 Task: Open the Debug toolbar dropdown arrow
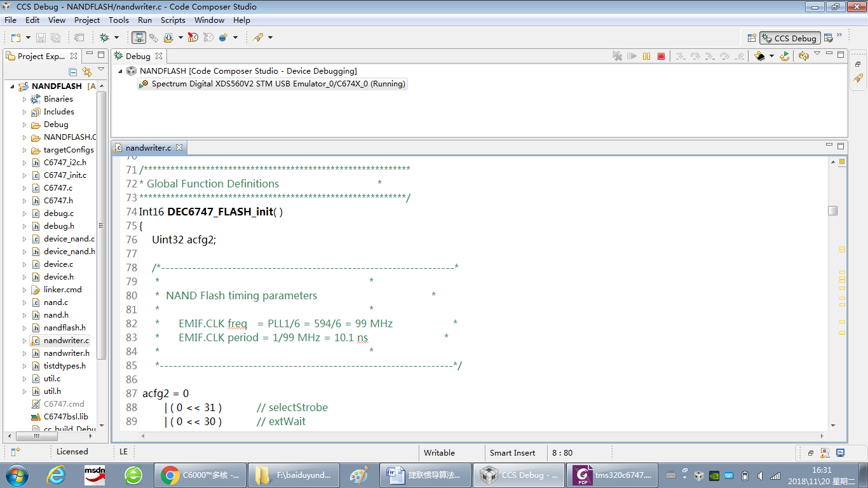[x=116, y=38]
